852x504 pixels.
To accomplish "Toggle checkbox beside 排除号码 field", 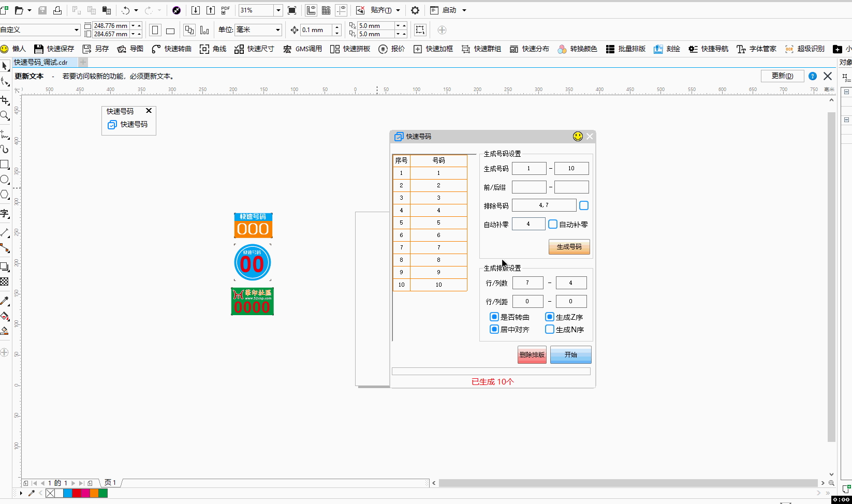I will point(584,205).
